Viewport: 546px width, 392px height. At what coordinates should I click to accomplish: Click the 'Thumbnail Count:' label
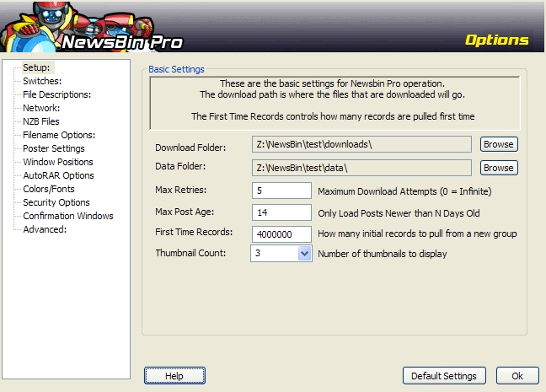coord(190,253)
